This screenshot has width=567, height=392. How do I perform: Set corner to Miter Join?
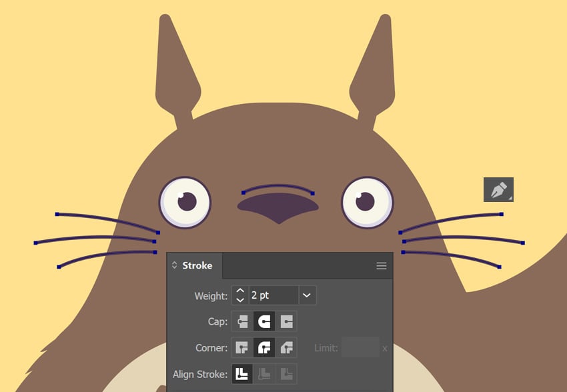point(241,347)
